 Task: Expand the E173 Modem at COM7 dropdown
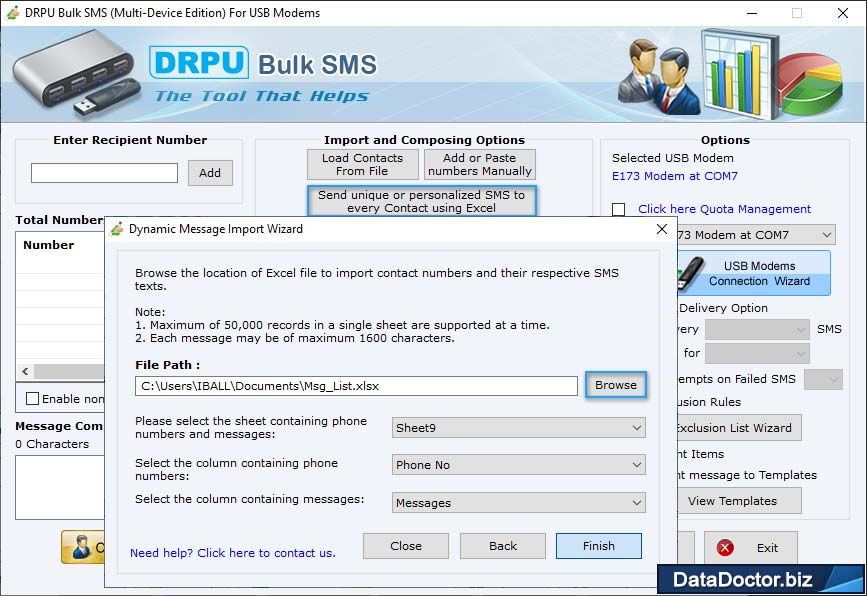(828, 234)
